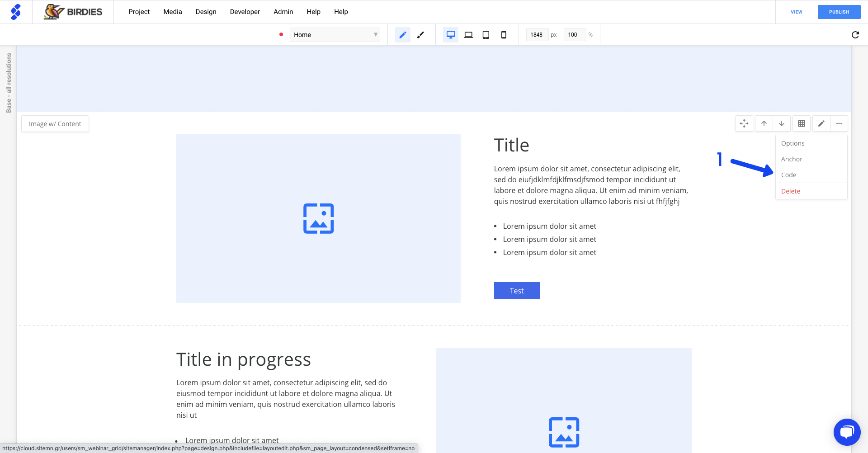The image size is (868, 453).
Task: Click the red status dot indicator
Action: [x=281, y=34]
